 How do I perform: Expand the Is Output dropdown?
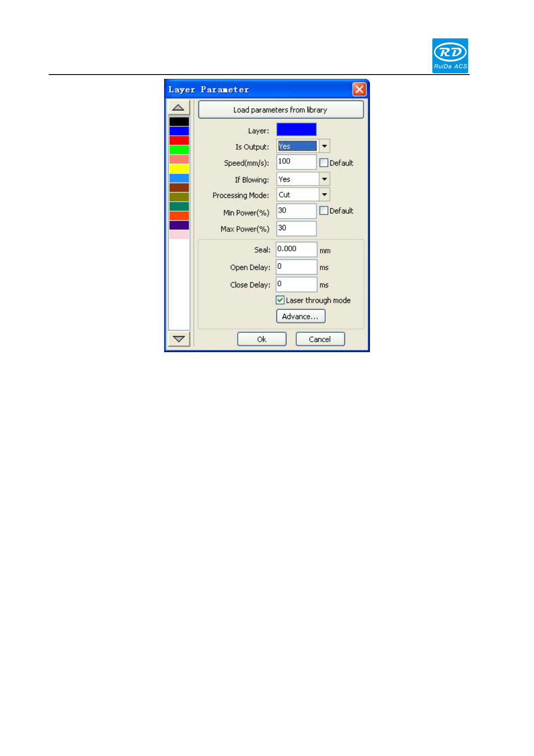325,146
